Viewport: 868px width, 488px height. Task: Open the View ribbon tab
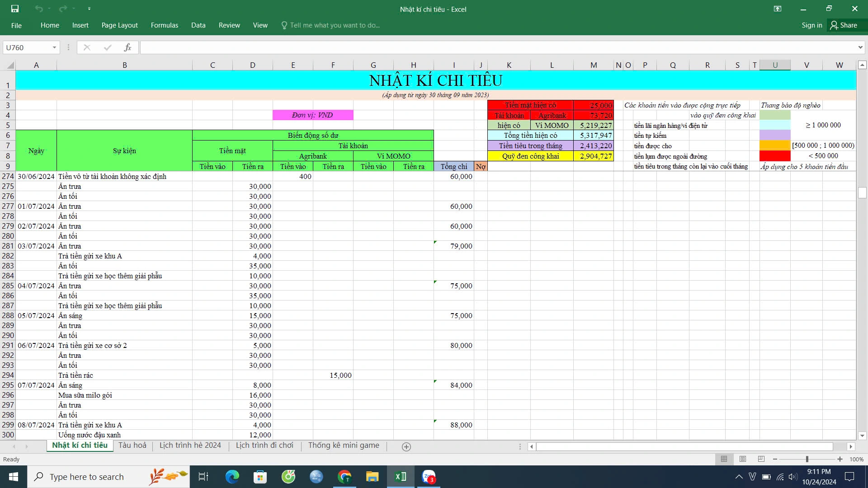click(x=260, y=25)
